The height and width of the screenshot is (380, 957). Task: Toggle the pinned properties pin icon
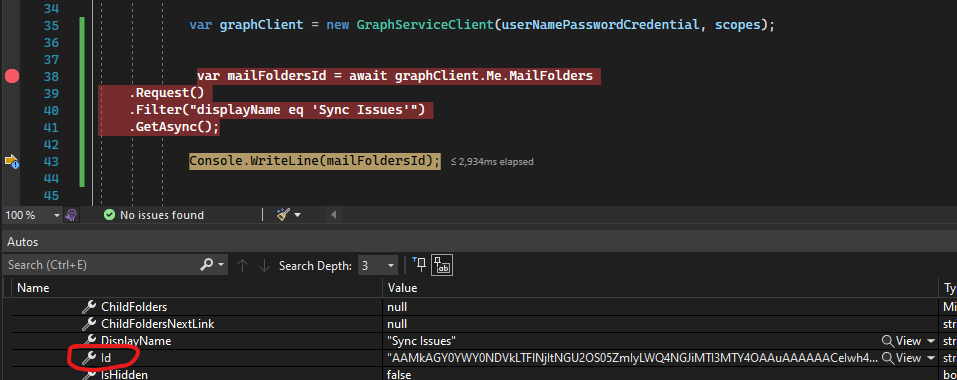[x=419, y=264]
